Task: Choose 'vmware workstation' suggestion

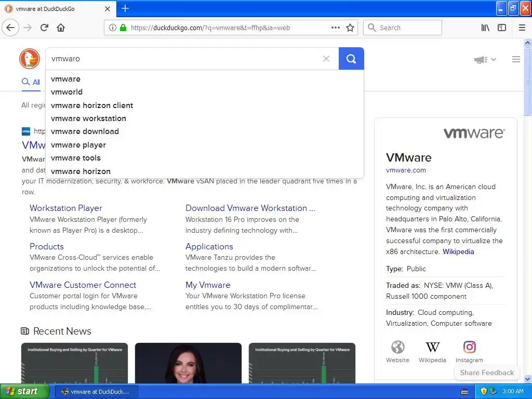Action: tap(205, 118)
